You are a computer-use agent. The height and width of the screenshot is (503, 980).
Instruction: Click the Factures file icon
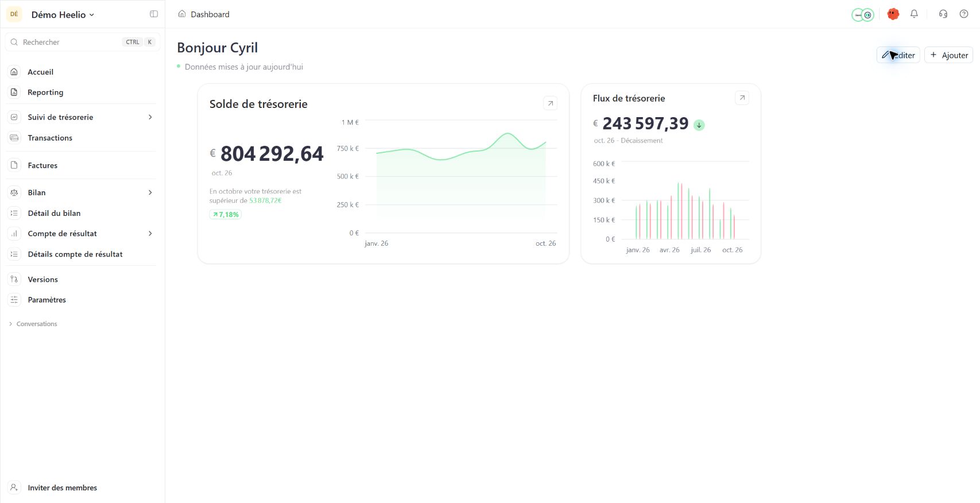(x=14, y=165)
